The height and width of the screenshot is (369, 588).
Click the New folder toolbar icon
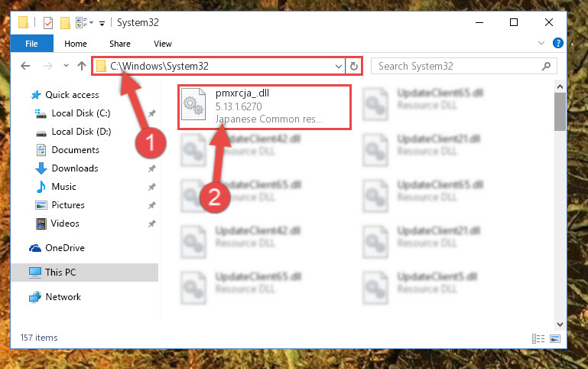tap(65, 23)
